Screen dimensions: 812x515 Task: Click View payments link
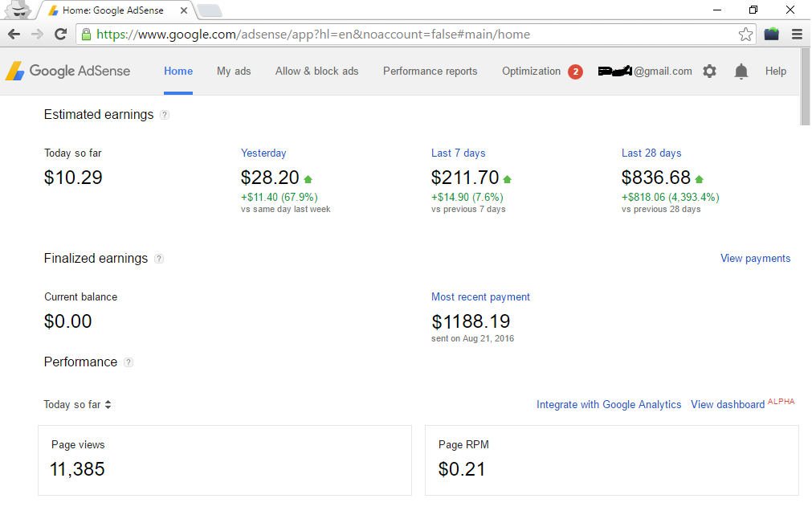(x=756, y=259)
